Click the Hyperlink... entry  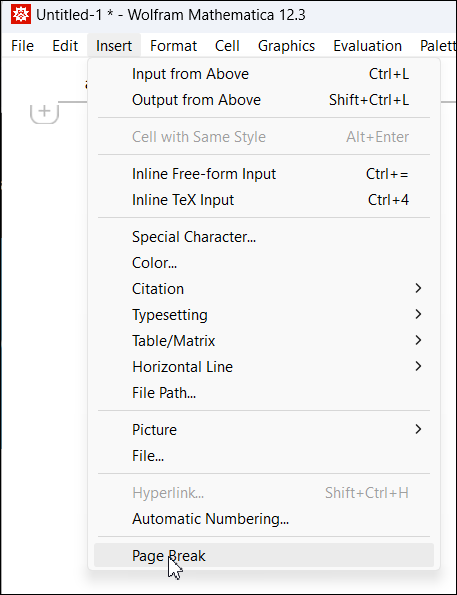264,493
